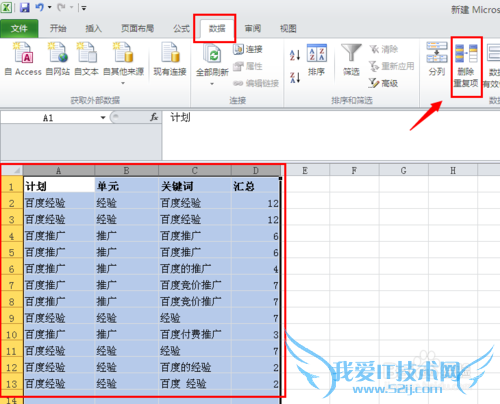Open 现有连接 existing connections
The width and height of the screenshot is (500, 404).
(x=170, y=59)
